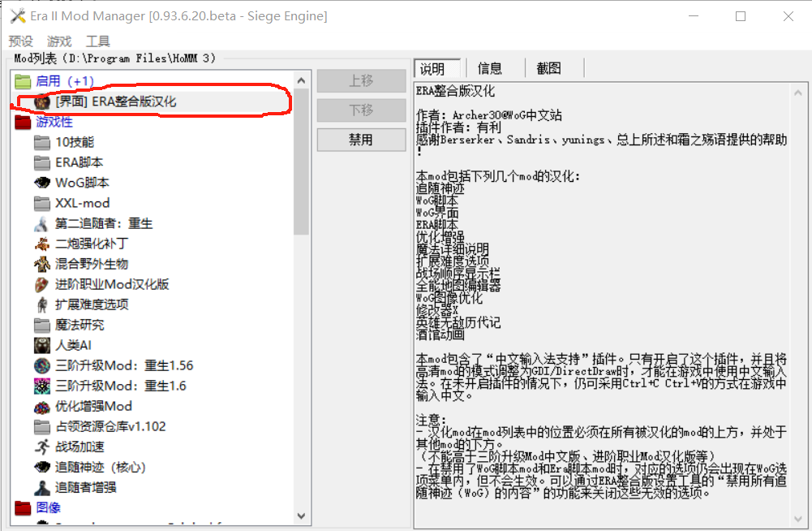Click the portrait icon for 人类AI

tap(42, 345)
